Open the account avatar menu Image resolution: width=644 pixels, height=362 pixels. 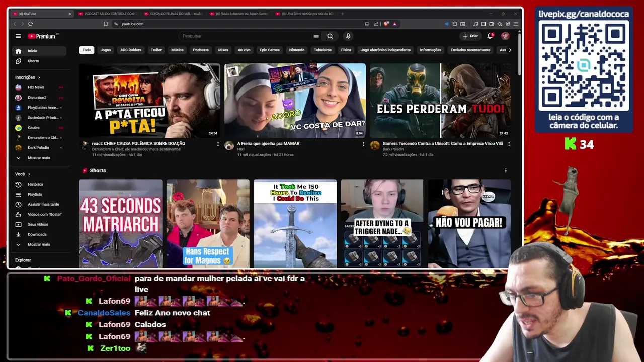coord(505,36)
